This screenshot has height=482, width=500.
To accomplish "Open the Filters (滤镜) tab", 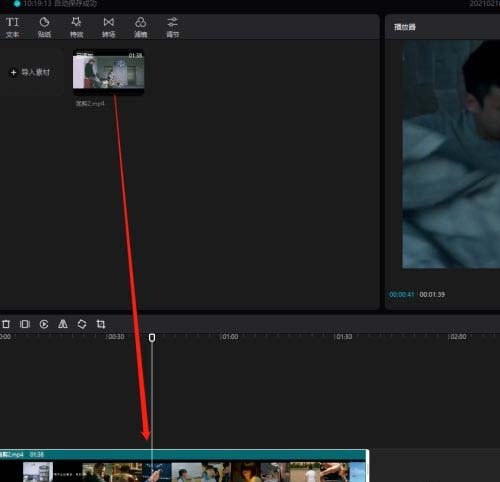I will click(x=141, y=27).
